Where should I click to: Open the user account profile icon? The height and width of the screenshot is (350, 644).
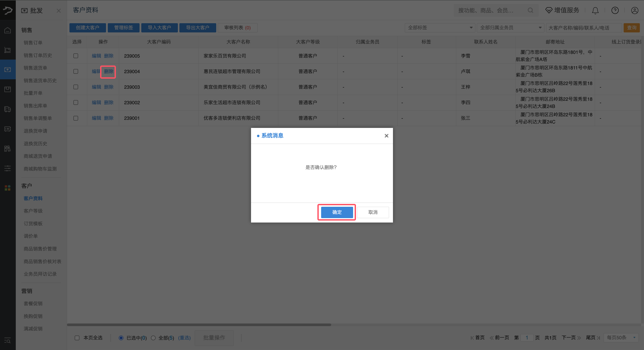635,11
